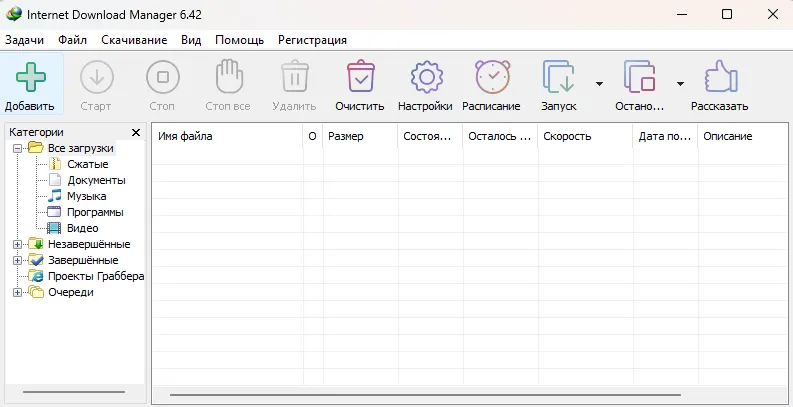Sort by Размер column header
Viewport: 793px width, 407px height.
click(360, 136)
